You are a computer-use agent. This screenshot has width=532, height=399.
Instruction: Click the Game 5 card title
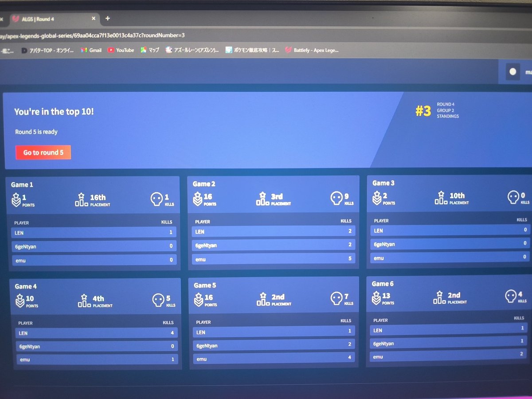coord(205,285)
